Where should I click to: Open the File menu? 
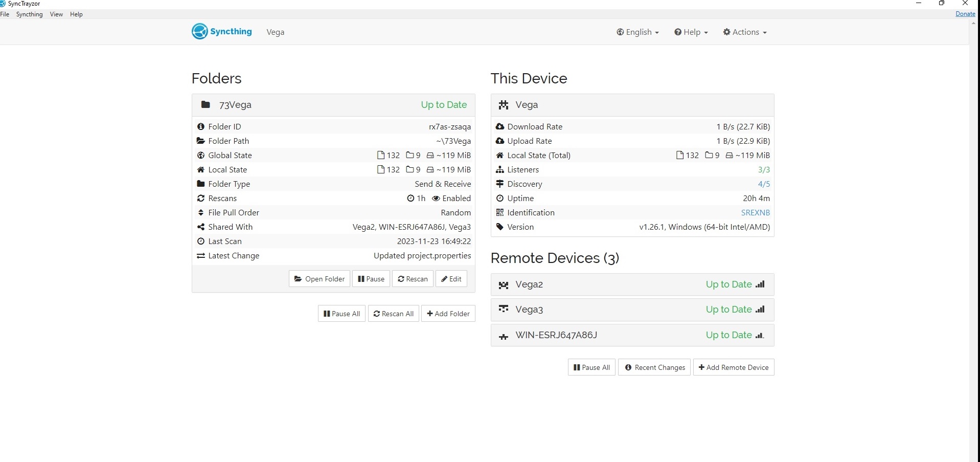click(5, 14)
